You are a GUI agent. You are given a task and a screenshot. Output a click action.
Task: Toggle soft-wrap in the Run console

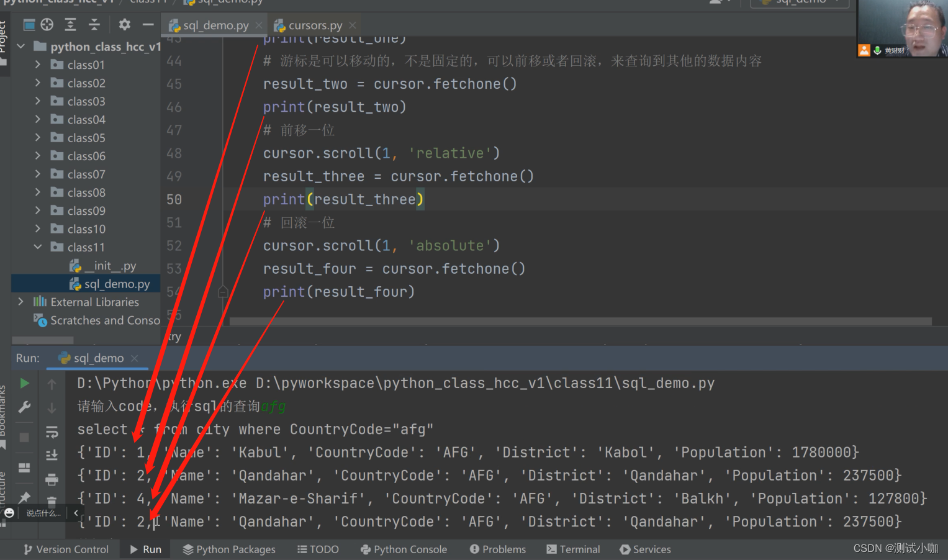click(52, 431)
